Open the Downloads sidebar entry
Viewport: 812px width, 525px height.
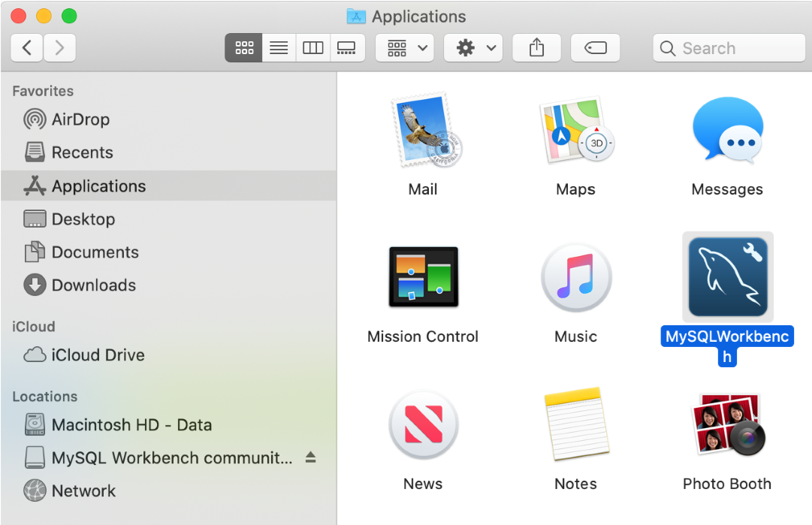93,285
